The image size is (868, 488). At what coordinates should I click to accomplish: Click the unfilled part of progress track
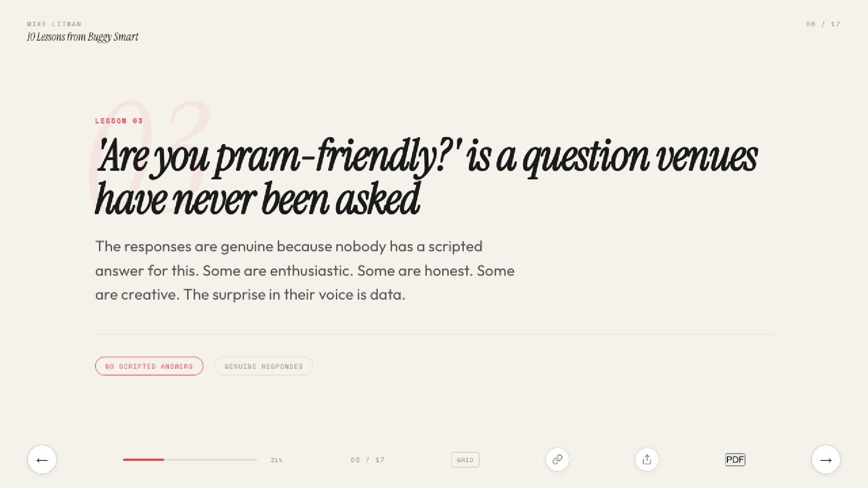[x=210, y=460]
